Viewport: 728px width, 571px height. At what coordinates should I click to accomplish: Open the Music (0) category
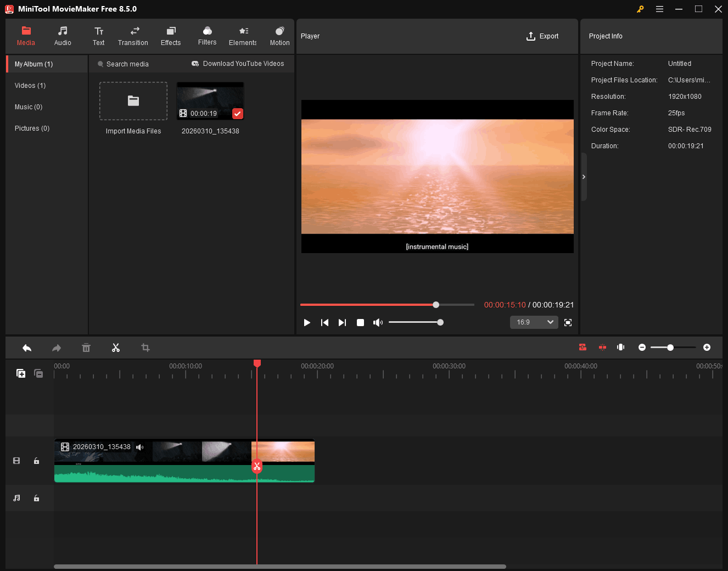pyautogui.click(x=28, y=107)
